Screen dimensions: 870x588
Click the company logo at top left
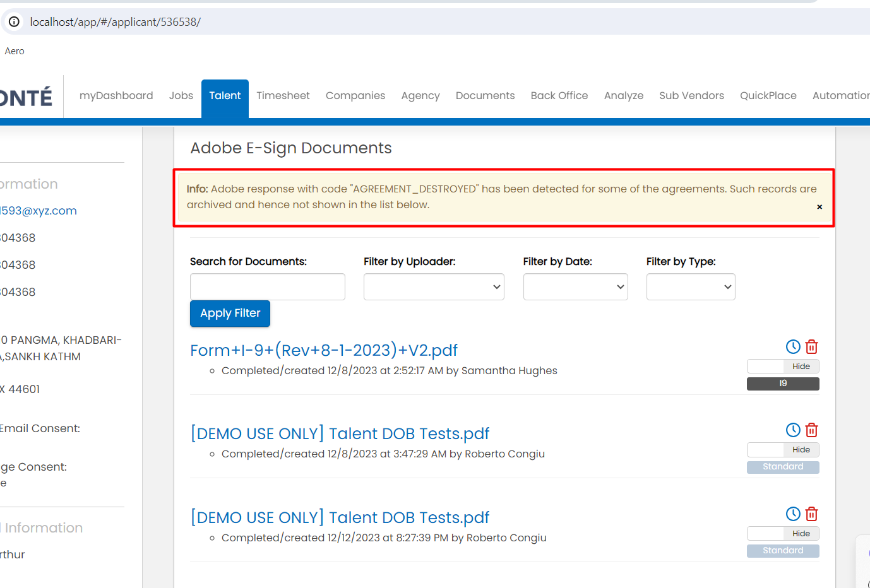27,98
